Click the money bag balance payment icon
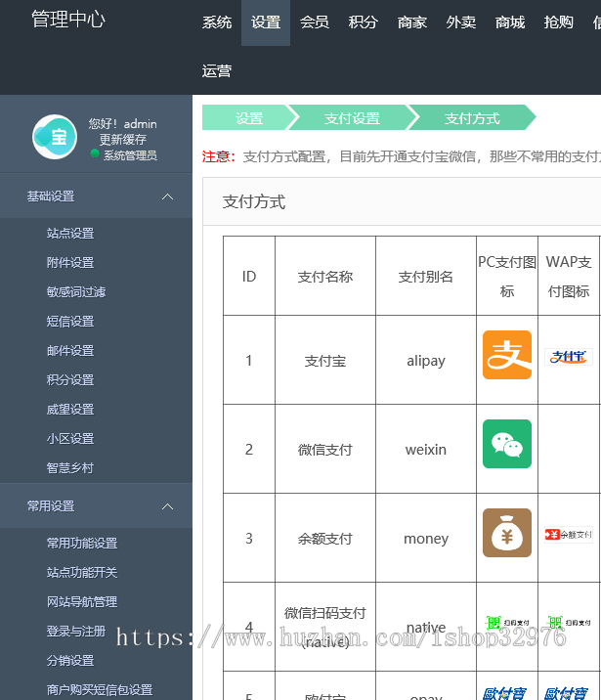This screenshot has width=601, height=700. [x=507, y=533]
